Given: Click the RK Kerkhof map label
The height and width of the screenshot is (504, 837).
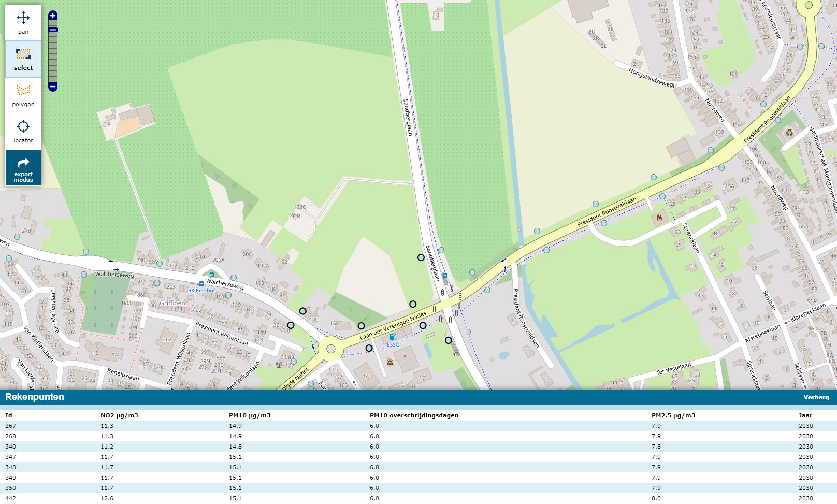Looking at the screenshot, I should (201, 291).
